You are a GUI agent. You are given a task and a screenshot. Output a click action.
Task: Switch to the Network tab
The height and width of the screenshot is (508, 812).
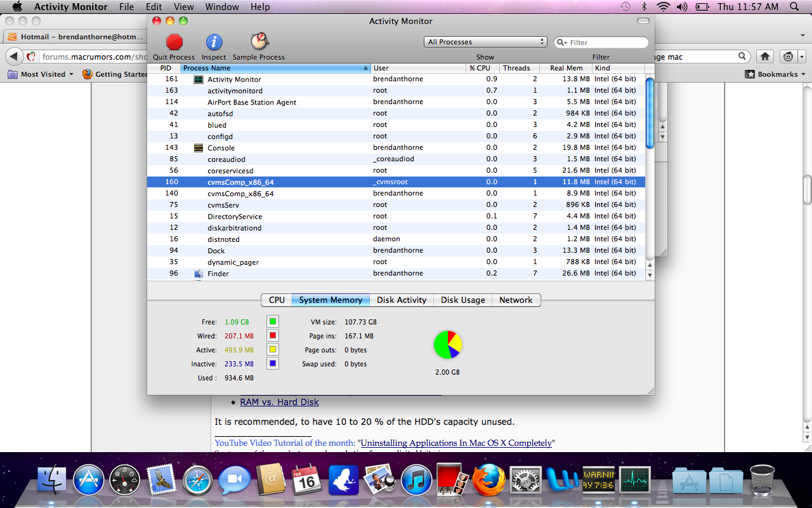click(x=516, y=300)
